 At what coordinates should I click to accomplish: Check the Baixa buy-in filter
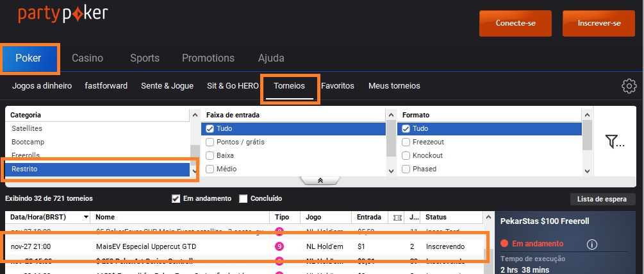pyautogui.click(x=210, y=155)
